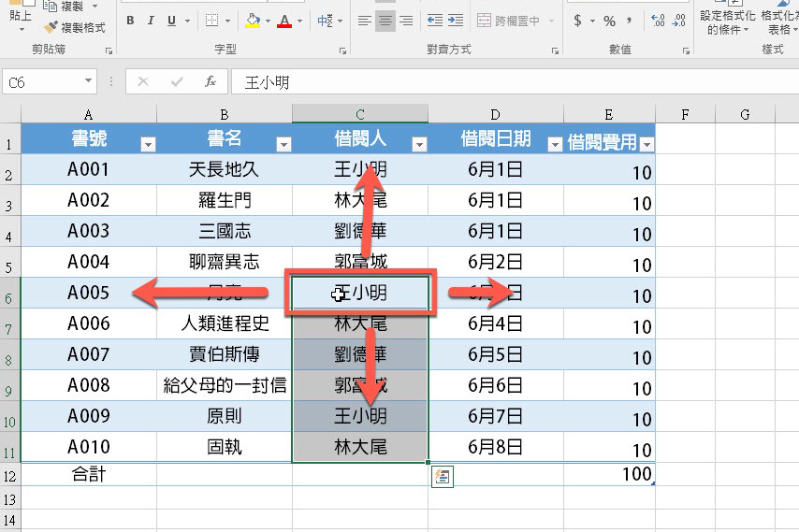
Task: Increase decimal places
Action: [x=658, y=21]
